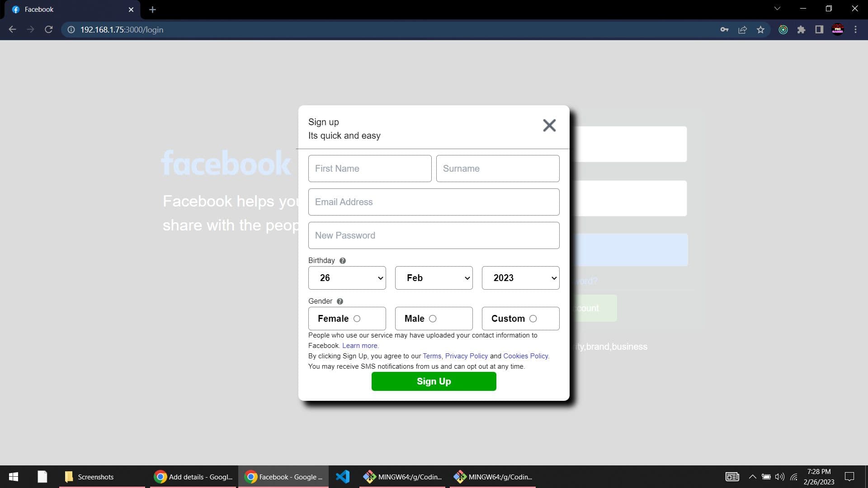Click the green circular extension icon
This screenshot has height=488, width=868.
pos(783,29)
